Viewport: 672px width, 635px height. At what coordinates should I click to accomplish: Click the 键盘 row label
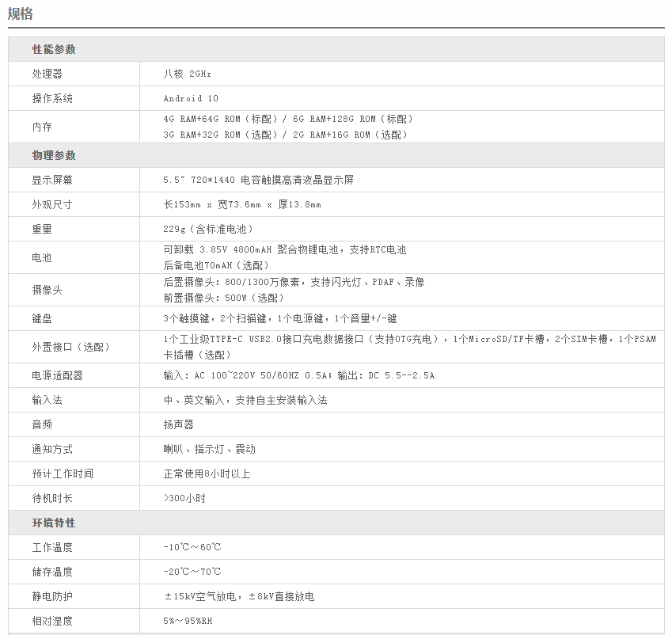pos(42,318)
